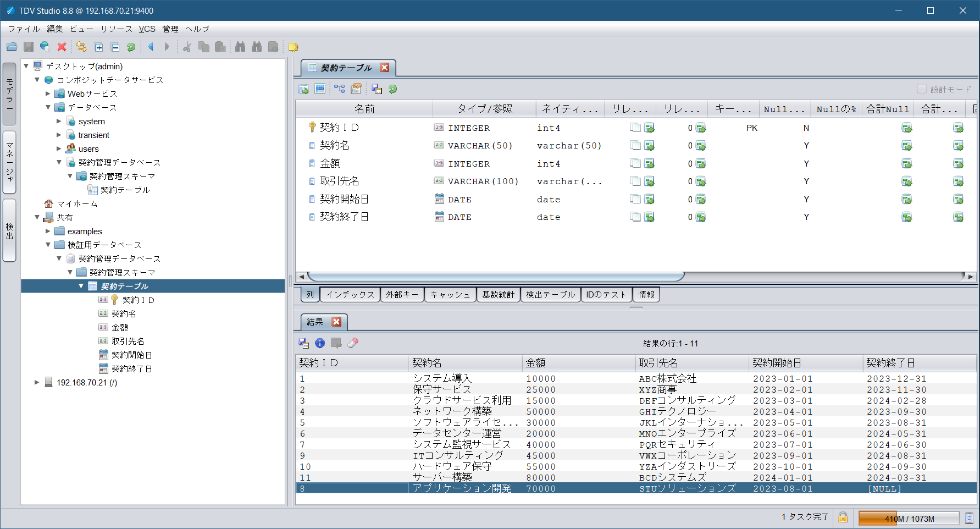Screen dimensions: 980x529
Task: Click the show contents table-with-arrow icon
Action: [304, 89]
